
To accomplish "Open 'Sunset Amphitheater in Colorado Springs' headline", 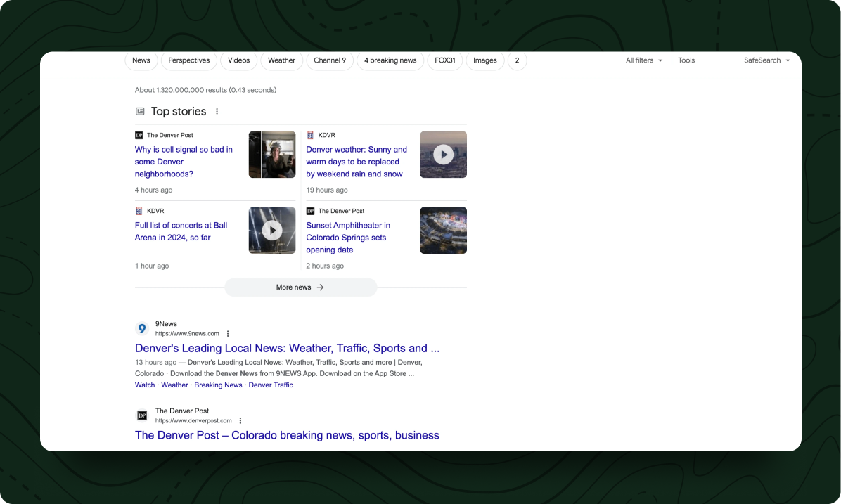I will 348,238.
